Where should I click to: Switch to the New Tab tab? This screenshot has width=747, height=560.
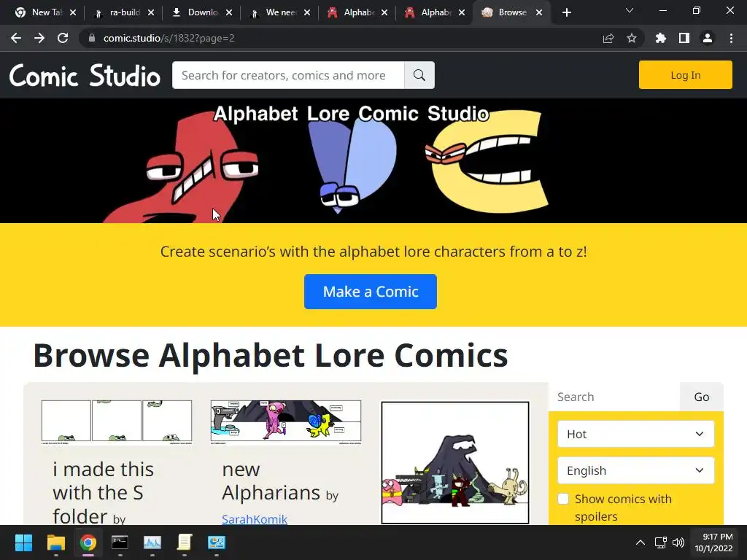pyautogui.click(x=41, y=12)
